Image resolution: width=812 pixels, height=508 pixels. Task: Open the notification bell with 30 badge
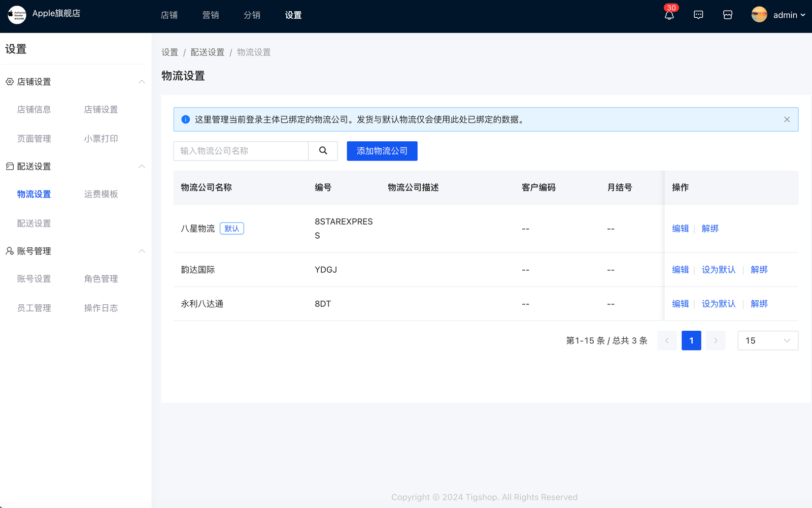pos(669,15)
